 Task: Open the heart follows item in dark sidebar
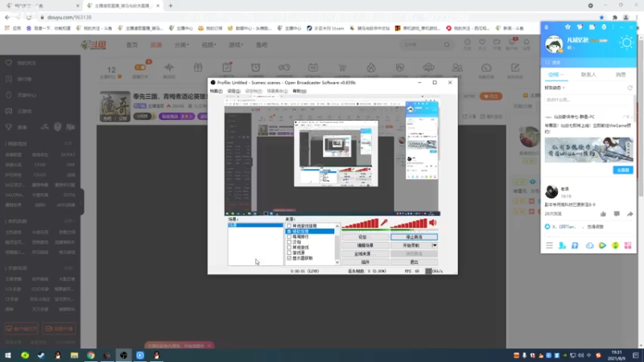coord(9,63)
